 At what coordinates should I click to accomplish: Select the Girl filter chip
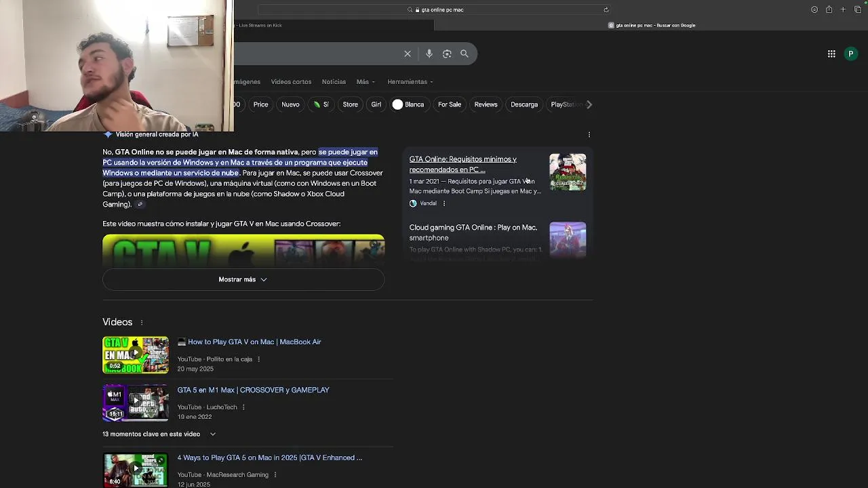coord(376,104)
